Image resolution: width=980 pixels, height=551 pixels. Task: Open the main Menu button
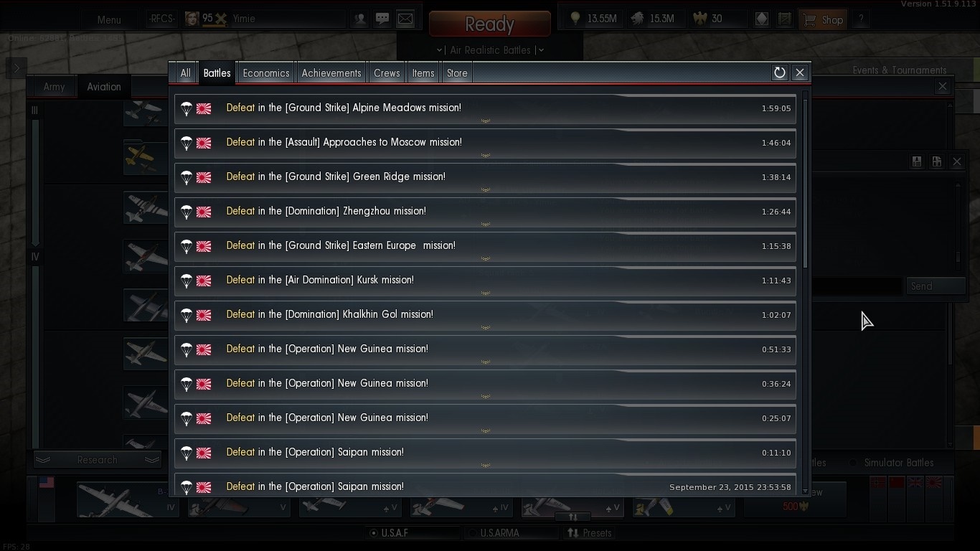pos(109,19)
